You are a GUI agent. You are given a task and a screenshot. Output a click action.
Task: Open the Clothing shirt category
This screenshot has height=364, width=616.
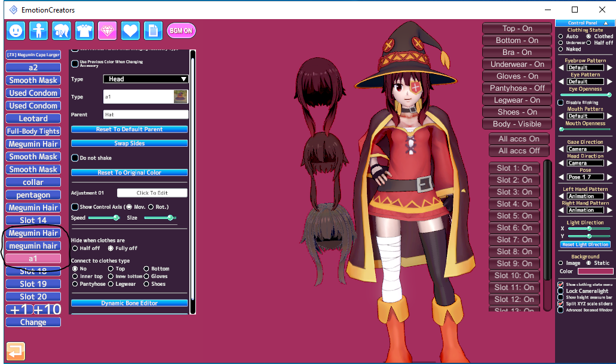click(x=85, y=30)
